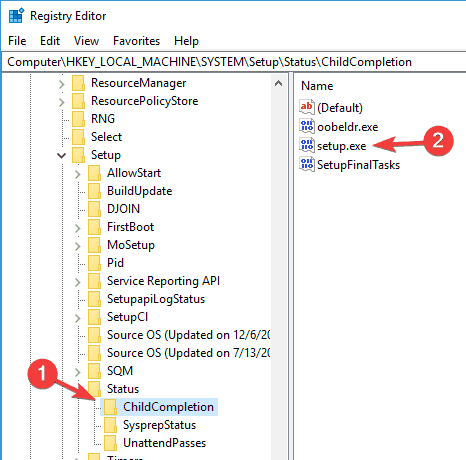This screenshot has height=460, width=466.
Task: Select the SysprepStatus key name
Action: [x=159, y=425]
